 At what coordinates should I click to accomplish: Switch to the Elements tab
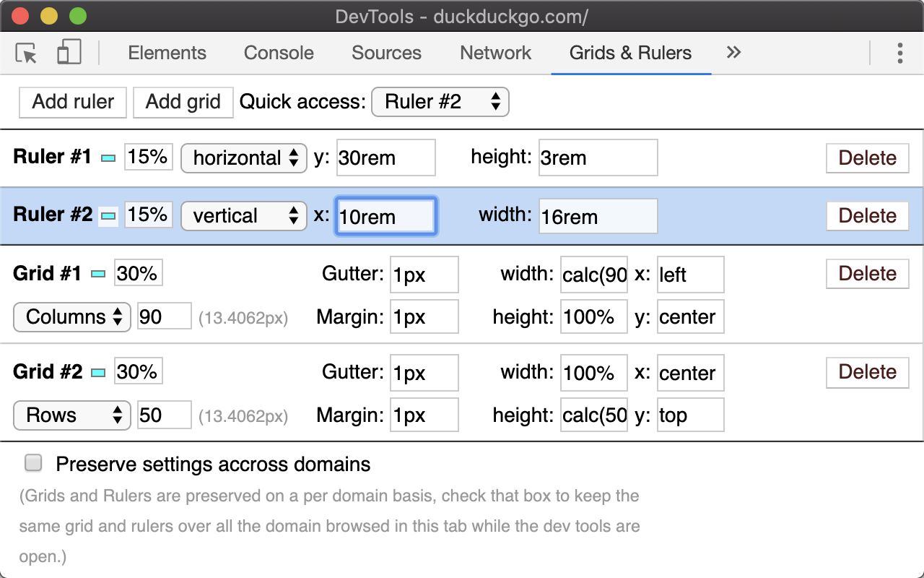tap(167, 53)
